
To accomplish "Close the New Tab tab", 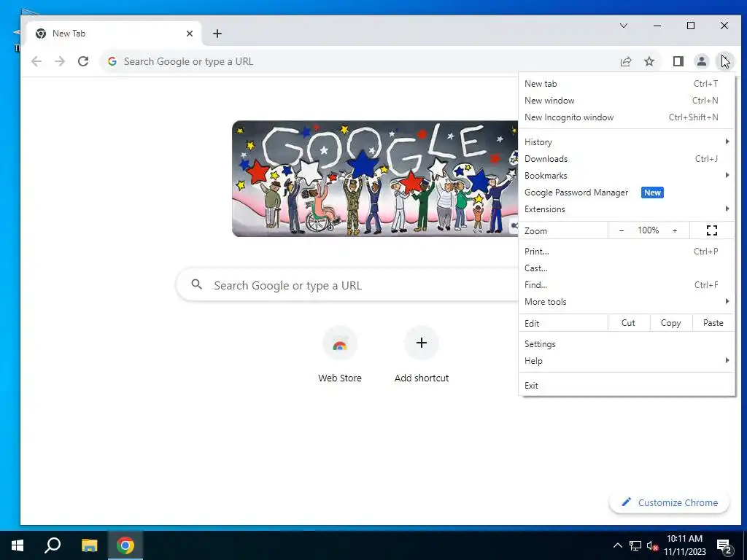I will 190,34.
